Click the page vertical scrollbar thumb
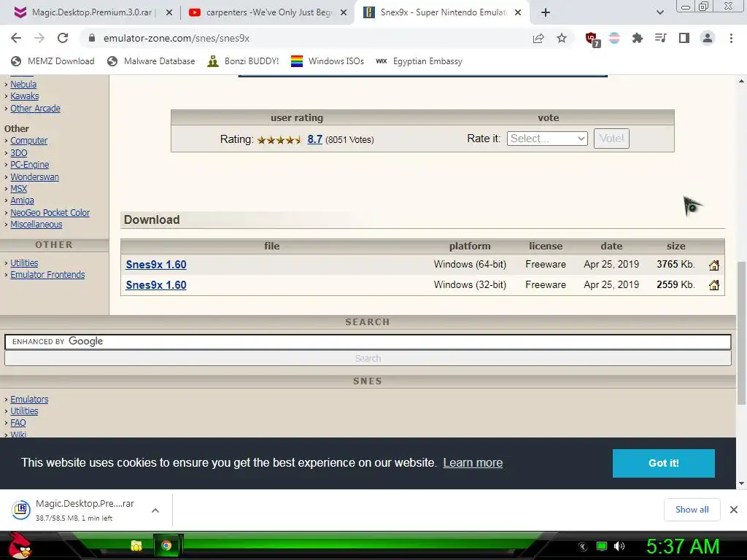The height and width of the screenshot is (560, 747). [x=741, y=332]
